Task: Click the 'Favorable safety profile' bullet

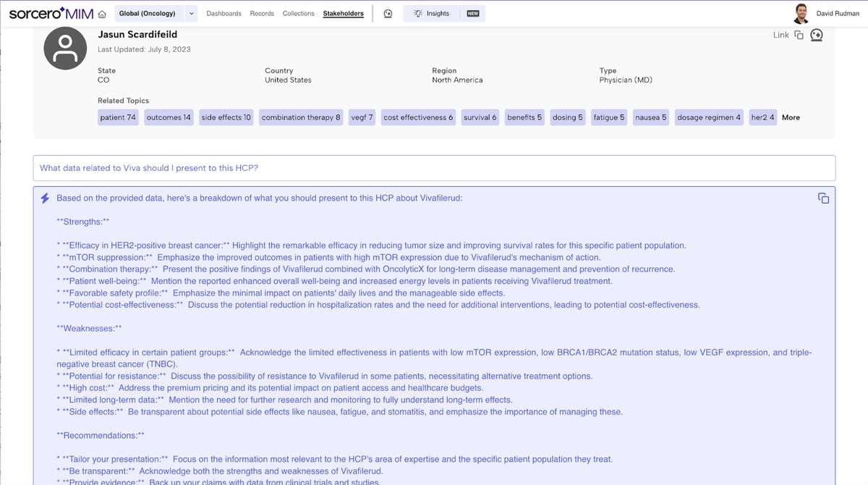Action: click(x=281, y=293)
